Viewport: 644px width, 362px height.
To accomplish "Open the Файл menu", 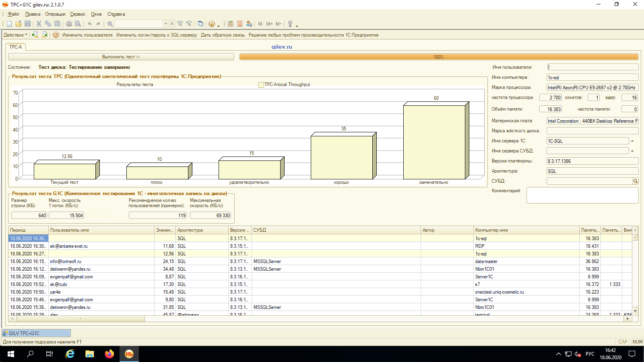I will tap(13, 14).
